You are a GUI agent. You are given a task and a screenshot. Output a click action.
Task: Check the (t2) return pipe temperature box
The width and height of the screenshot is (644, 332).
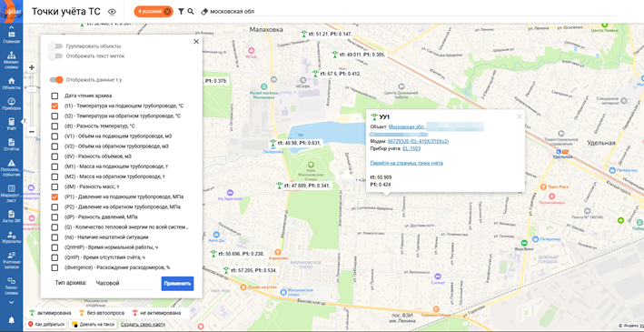(x=54, y=116)
